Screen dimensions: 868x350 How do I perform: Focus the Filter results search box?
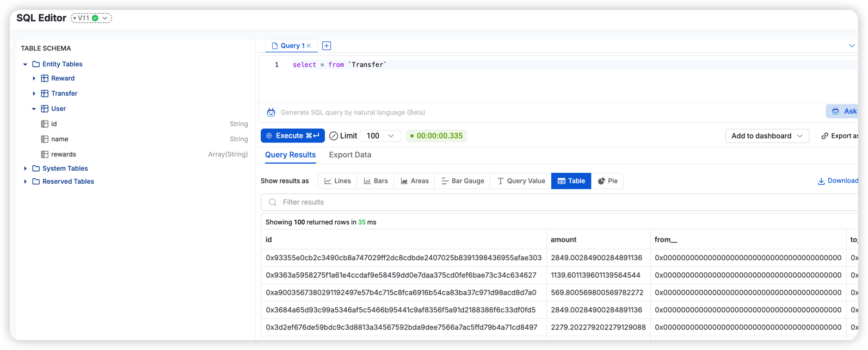pos(559,202)
